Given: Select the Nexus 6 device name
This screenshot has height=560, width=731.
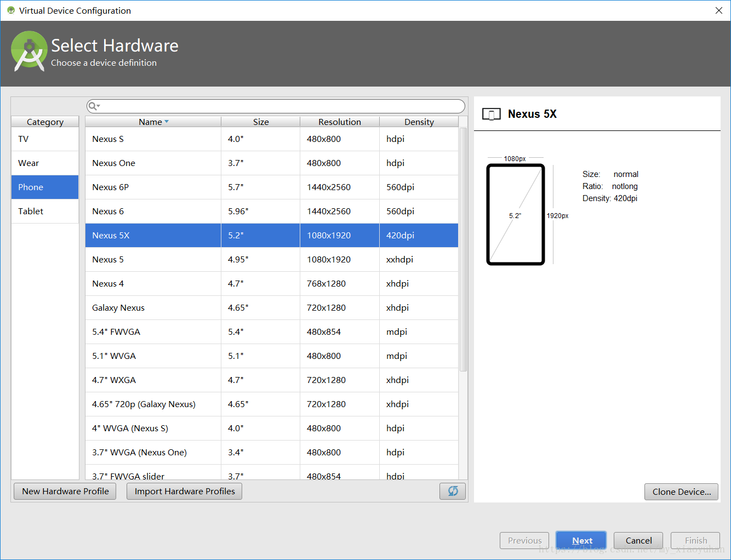Looking at the screenshot, I should [x=108, y=212].
